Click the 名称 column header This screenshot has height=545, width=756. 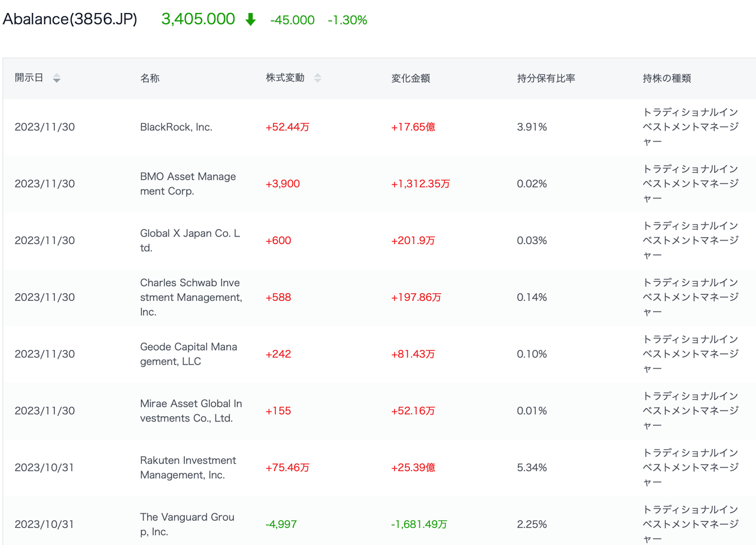tap(149, 78)
